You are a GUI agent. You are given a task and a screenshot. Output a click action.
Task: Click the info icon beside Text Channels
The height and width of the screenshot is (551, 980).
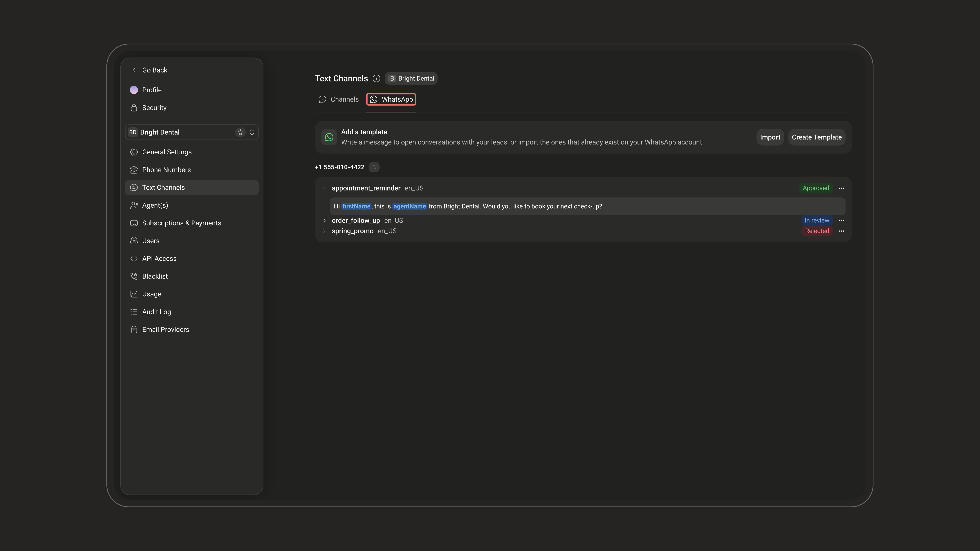click(376, 78)
